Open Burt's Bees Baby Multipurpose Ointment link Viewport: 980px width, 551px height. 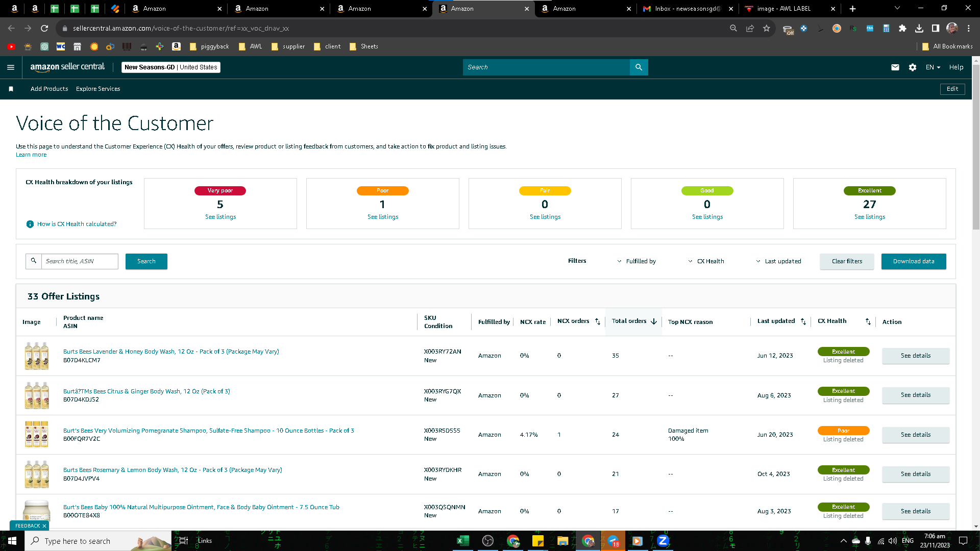(201, 507)
